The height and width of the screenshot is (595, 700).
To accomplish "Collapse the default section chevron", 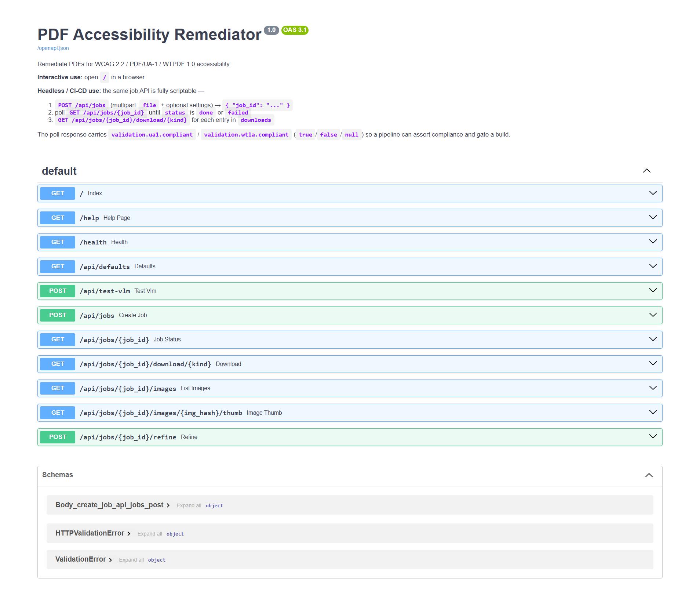I will (x=646, y=171).
